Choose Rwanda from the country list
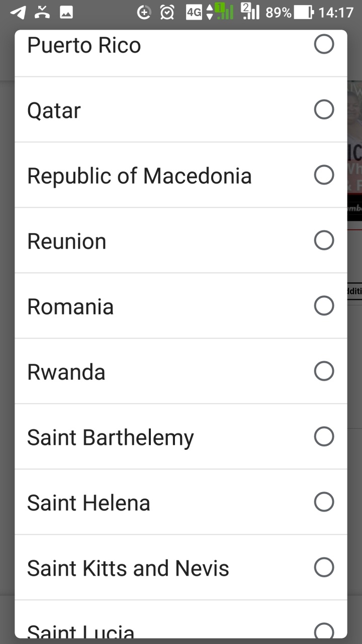The height and width of the screenshot is (644, 362). tap(66, 372)
